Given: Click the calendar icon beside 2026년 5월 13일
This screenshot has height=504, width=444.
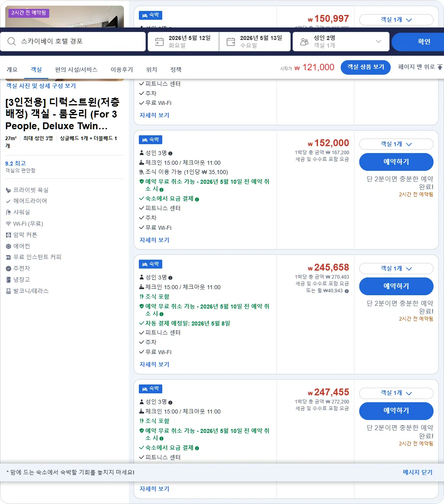Looking at the screenshot, I should click(x=231, y=42).
